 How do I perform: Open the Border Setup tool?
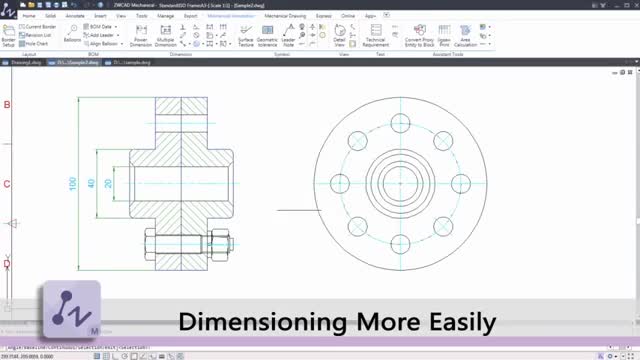point(8,36)
